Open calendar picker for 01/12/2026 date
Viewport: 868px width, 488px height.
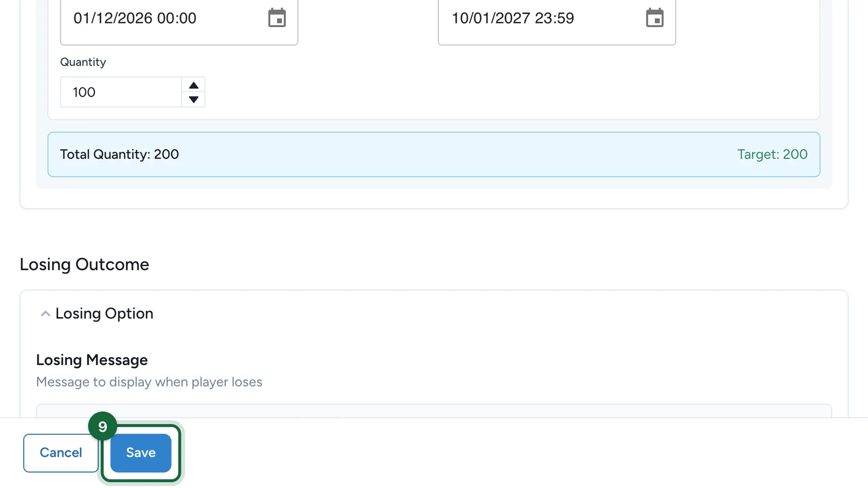click(277, 18)
